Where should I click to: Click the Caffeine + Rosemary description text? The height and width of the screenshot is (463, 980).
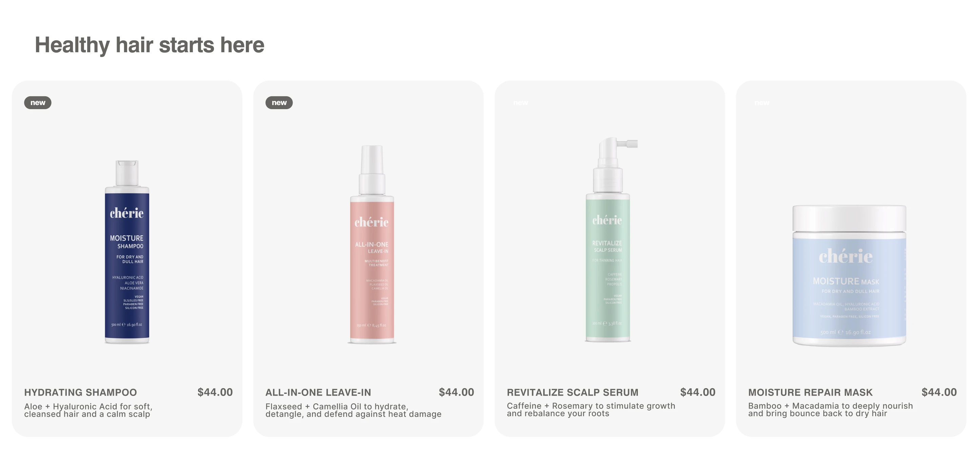591,410
